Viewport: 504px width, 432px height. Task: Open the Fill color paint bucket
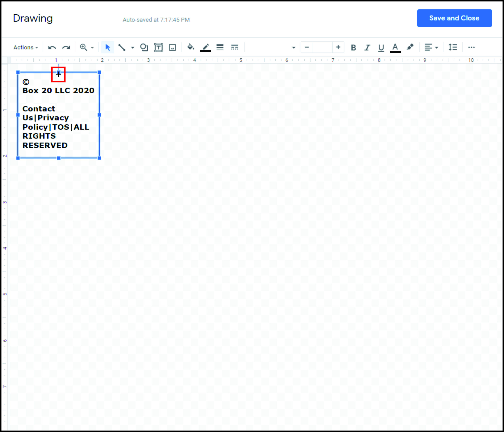click(x=190, y=47)
